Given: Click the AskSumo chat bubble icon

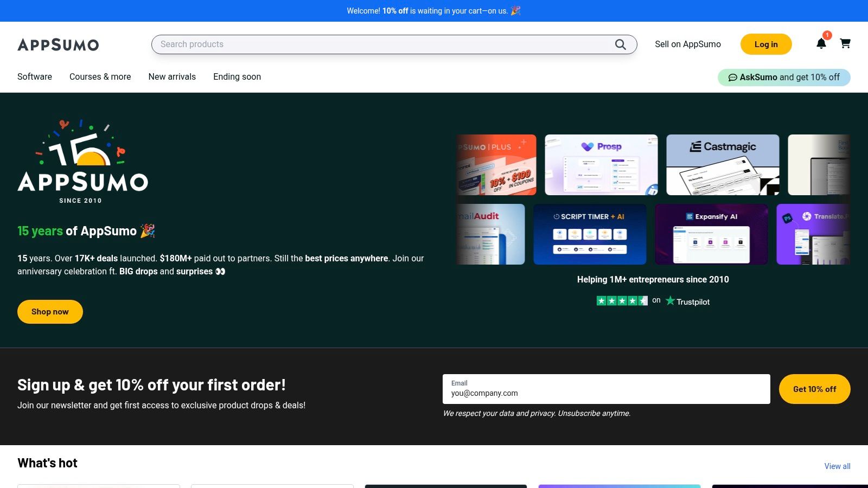Looking at the screenshot, I should (x=732, y=78).
